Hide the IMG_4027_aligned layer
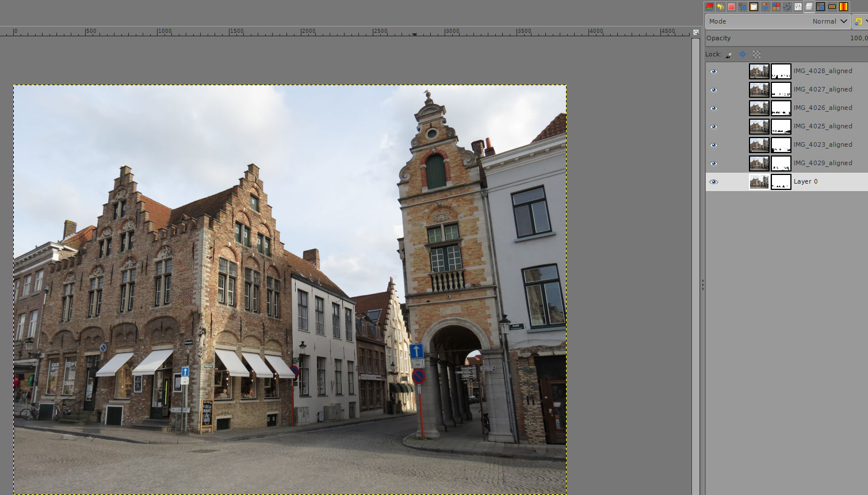 [x=713, y=90]
